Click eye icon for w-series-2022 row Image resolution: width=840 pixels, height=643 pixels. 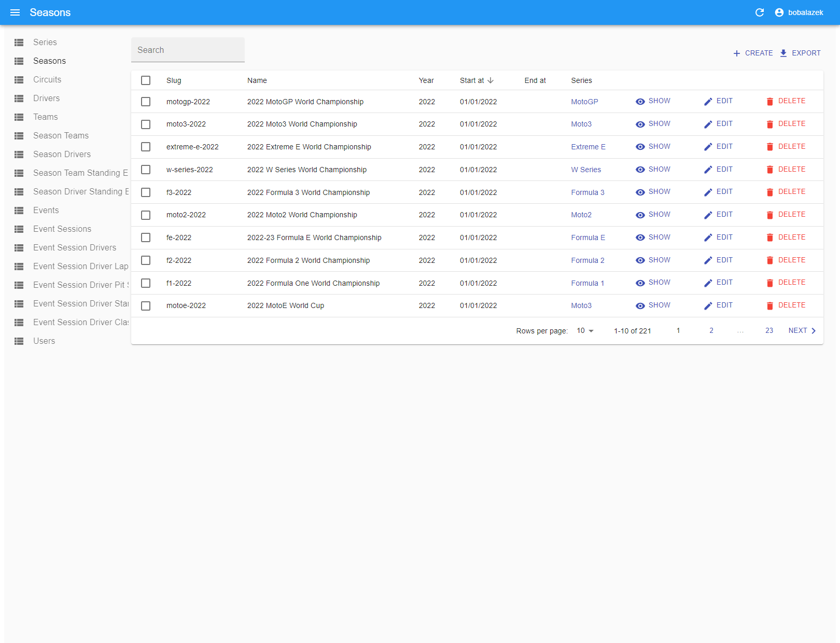[x=640, y=170]
